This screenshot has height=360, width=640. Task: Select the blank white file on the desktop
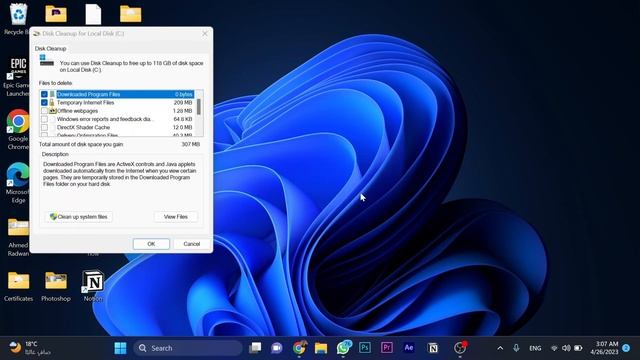coord(93,14)
